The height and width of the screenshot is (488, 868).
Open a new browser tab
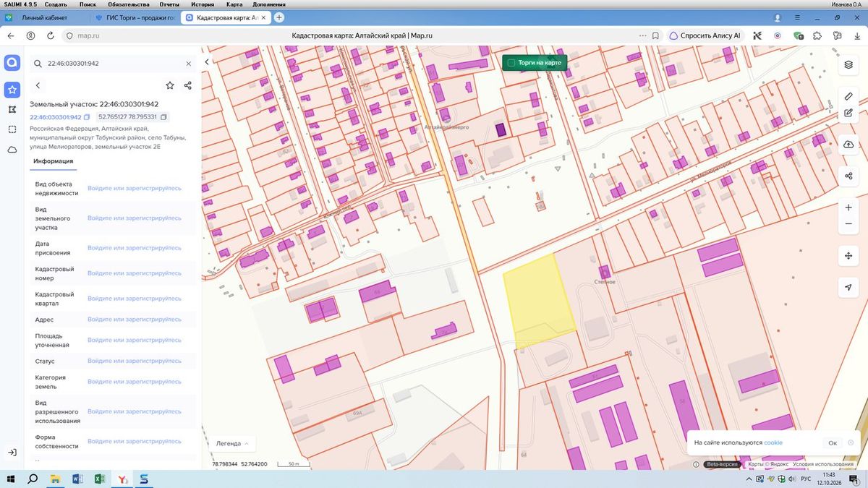(279, 17)
